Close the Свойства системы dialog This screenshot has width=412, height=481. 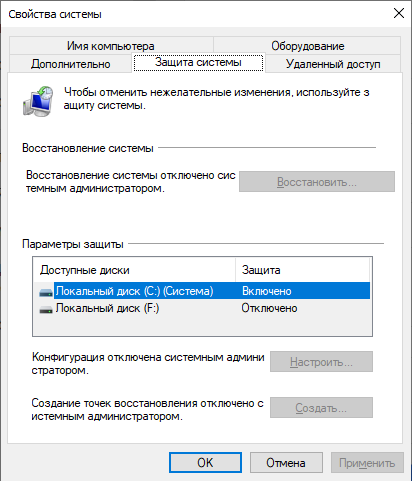399,13
